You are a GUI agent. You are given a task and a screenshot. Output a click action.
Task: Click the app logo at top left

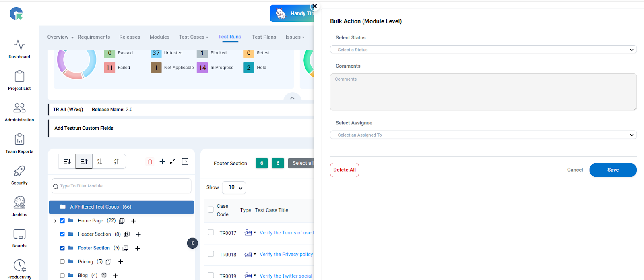pyautogui.click(x=17, y=14)
